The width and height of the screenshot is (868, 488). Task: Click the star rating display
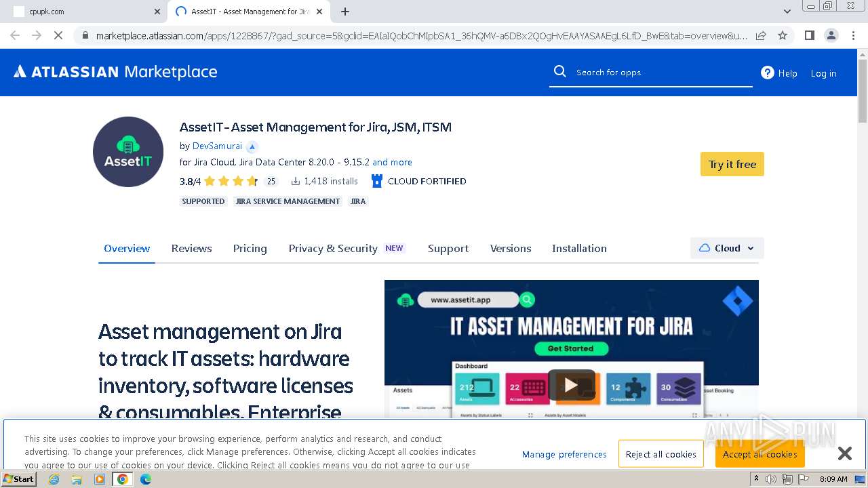point(231,181)
